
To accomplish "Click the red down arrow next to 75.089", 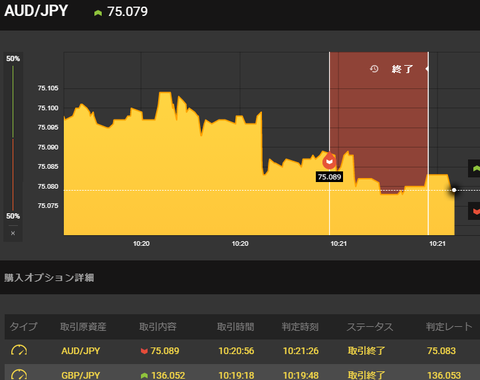I will click(x=144, y=351).
